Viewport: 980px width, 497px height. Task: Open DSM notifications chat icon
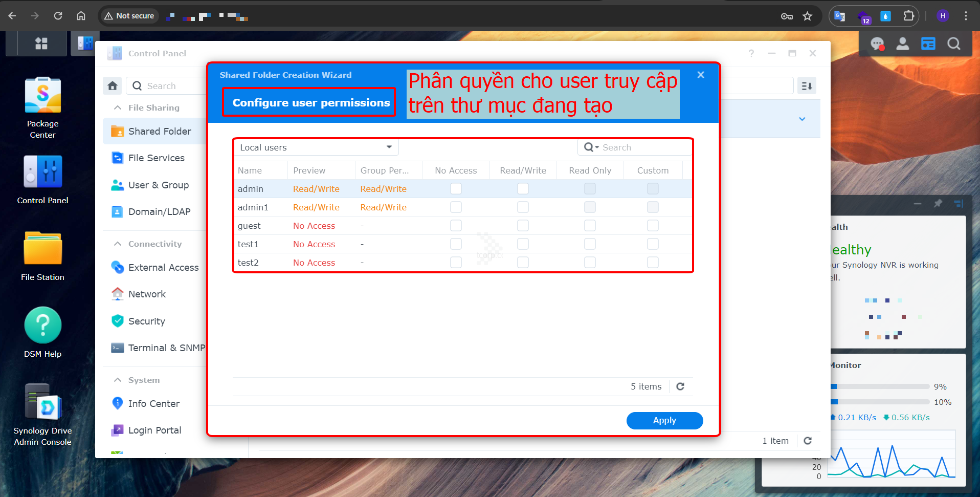pyautogui.click(x=877, y=44)
